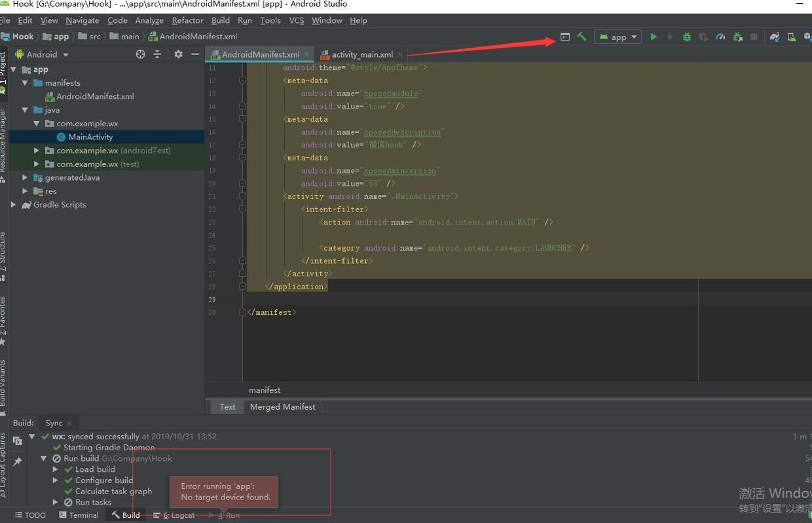812x523 pixels.
Task: Click the toggle view icon in Build panel
Action: coord(18,441)
